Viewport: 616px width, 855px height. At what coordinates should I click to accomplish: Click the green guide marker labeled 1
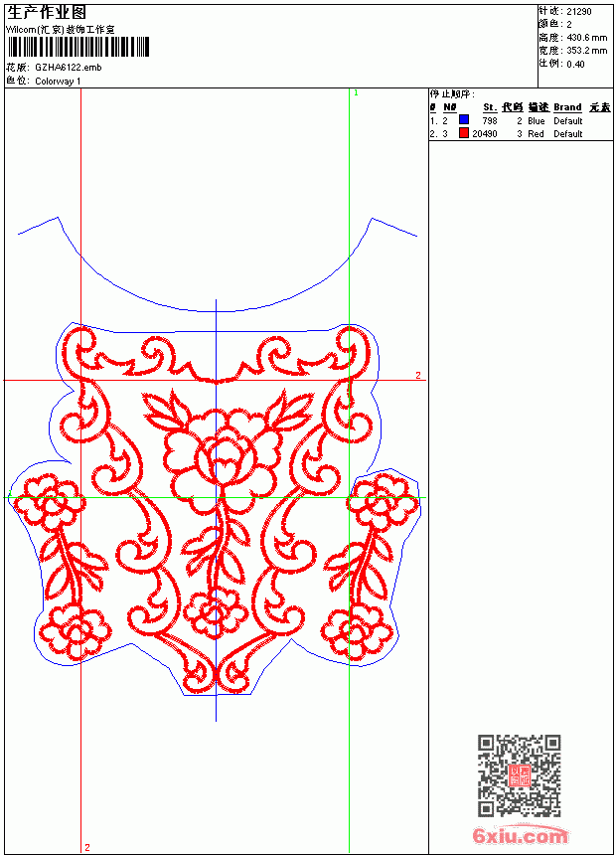(356, 93)
